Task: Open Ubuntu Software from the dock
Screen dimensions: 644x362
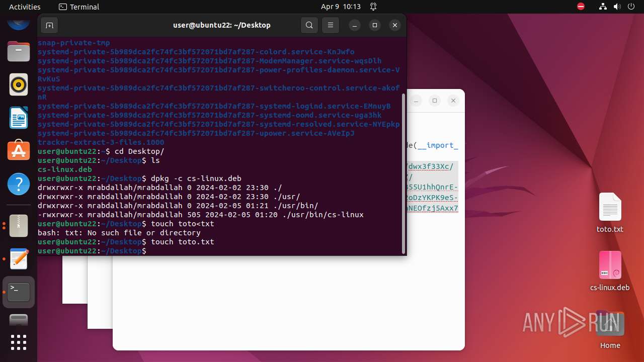Action: (19, 150)
